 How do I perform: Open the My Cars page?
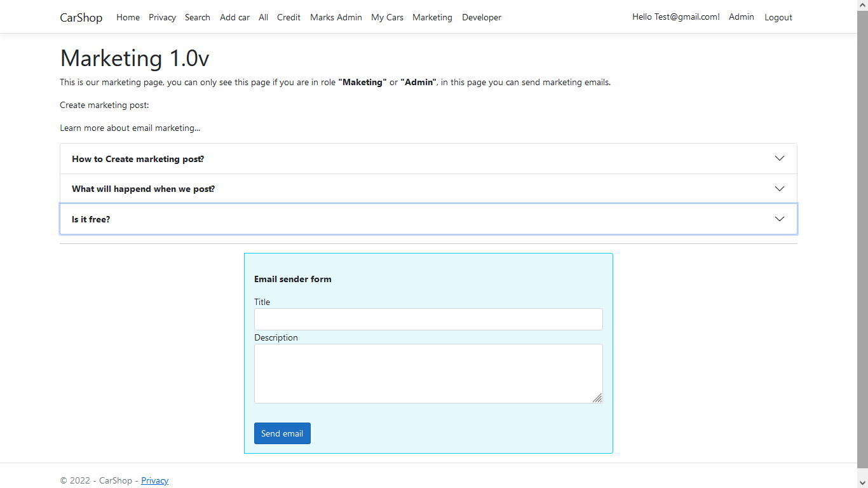tap(387, 17)
